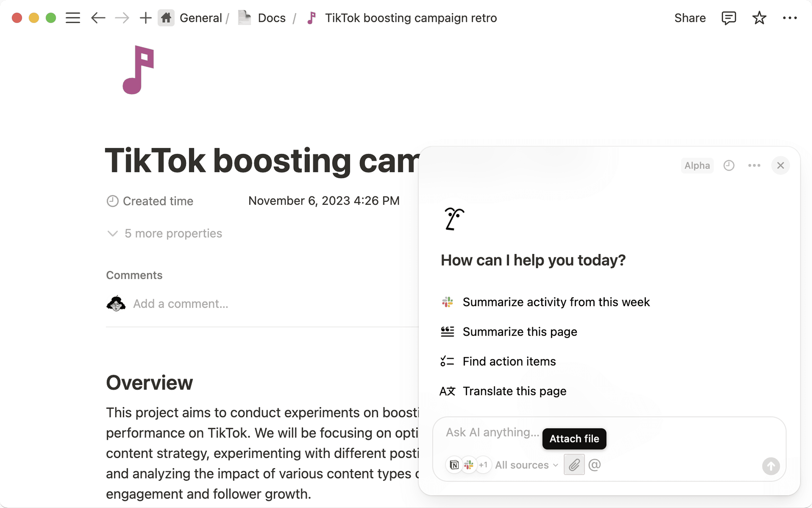The image size is (812, 508).
Task: Open AI chat history clock icon
Action: click(729, 165)
